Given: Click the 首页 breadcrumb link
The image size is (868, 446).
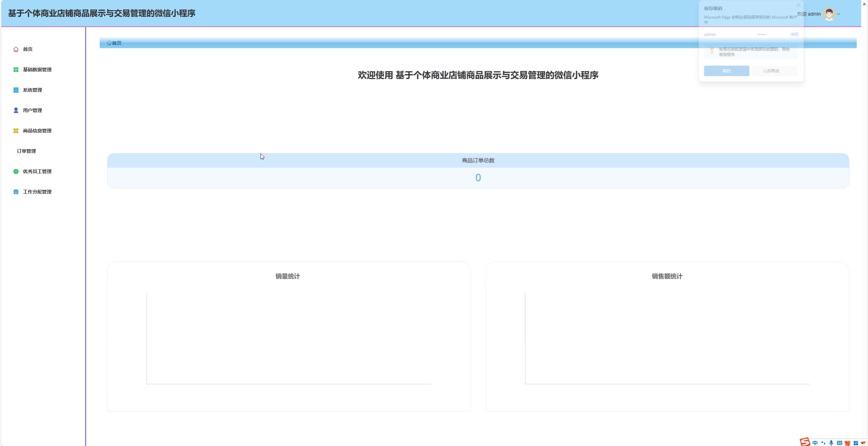Looking at the screenshot, I should pyautogui.click(x=116, y=43).
